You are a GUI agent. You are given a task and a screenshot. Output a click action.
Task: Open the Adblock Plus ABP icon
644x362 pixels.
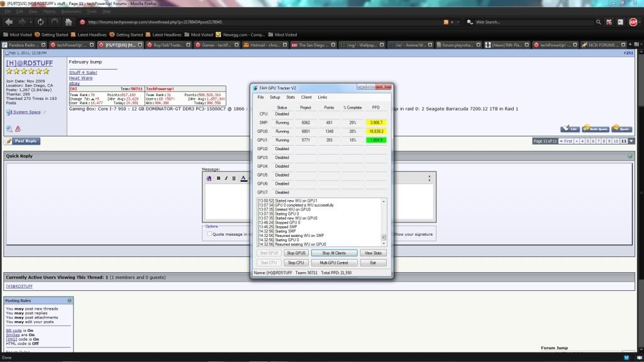pyautogui.click(x=633, y=22)
